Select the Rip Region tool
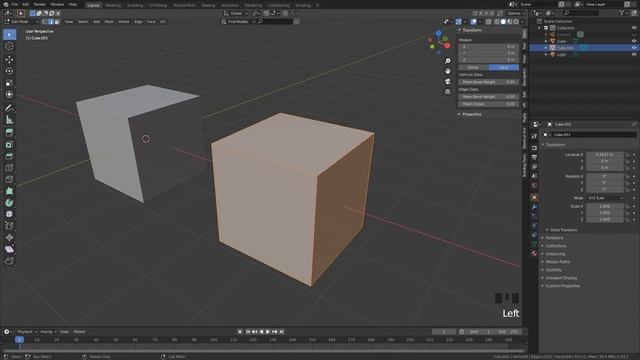The image size is (640, 360). (x=9, y=261)
